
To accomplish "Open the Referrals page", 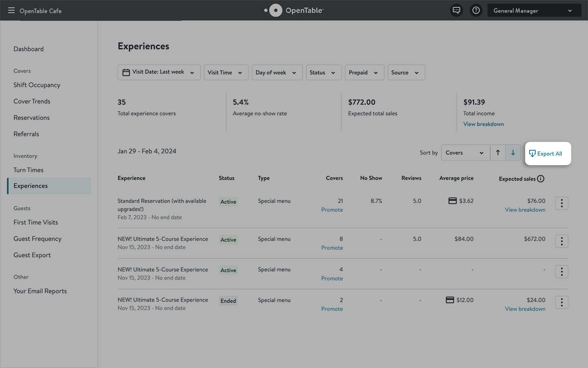I will pyautogui.click(x=26, y=134).
